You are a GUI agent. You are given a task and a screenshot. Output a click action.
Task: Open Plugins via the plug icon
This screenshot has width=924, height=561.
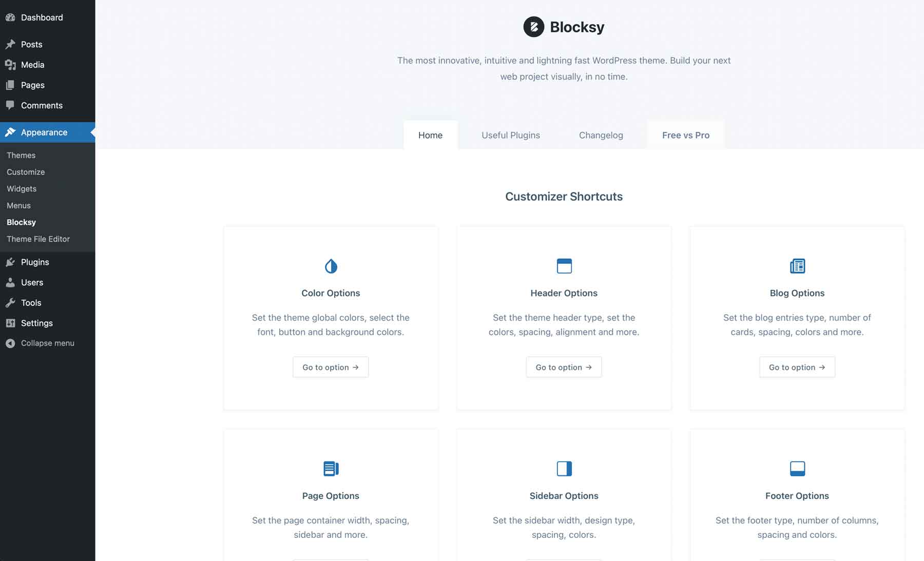tap(11, 262)
